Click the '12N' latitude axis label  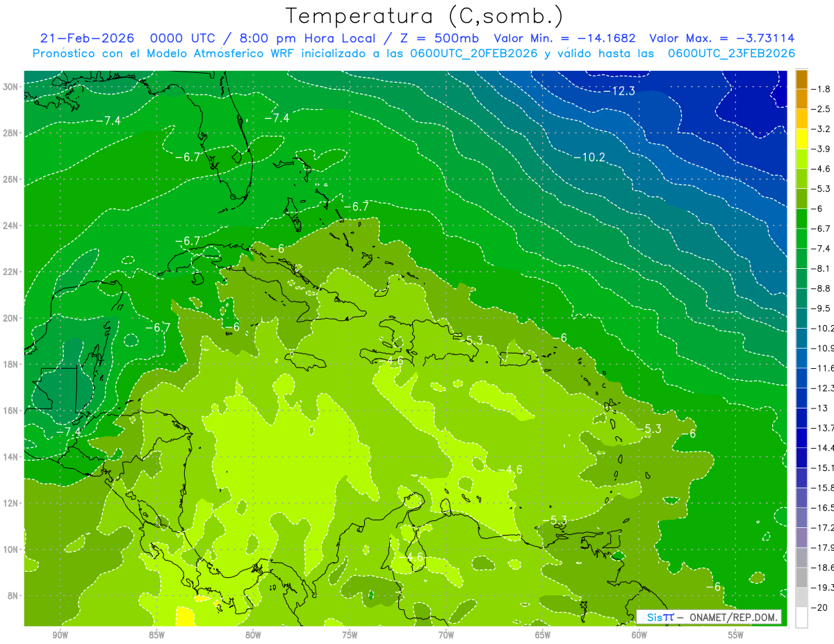click(x=12, y=503)
